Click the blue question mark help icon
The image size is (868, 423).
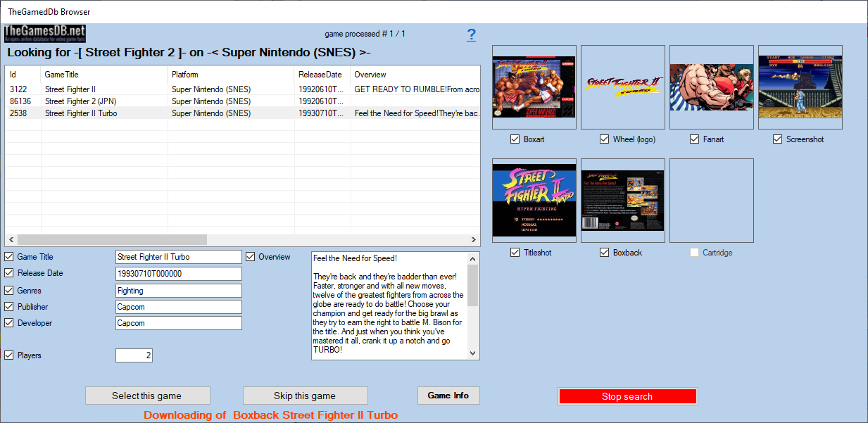tap(471, 35)
